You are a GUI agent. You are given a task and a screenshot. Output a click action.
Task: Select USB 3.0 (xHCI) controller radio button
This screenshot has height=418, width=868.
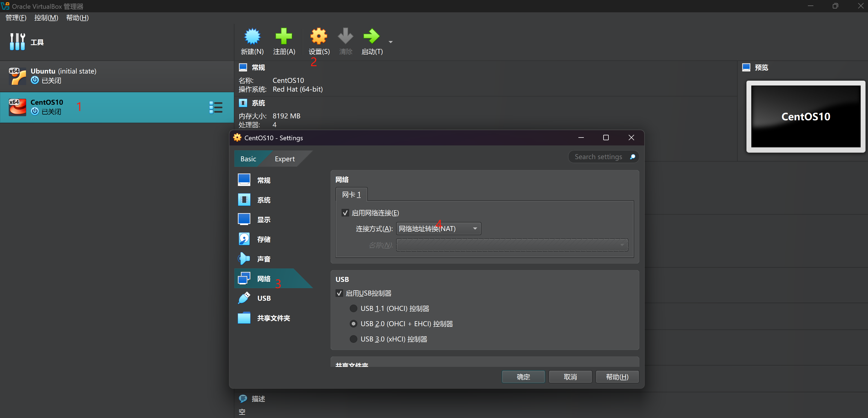[353, 339]
